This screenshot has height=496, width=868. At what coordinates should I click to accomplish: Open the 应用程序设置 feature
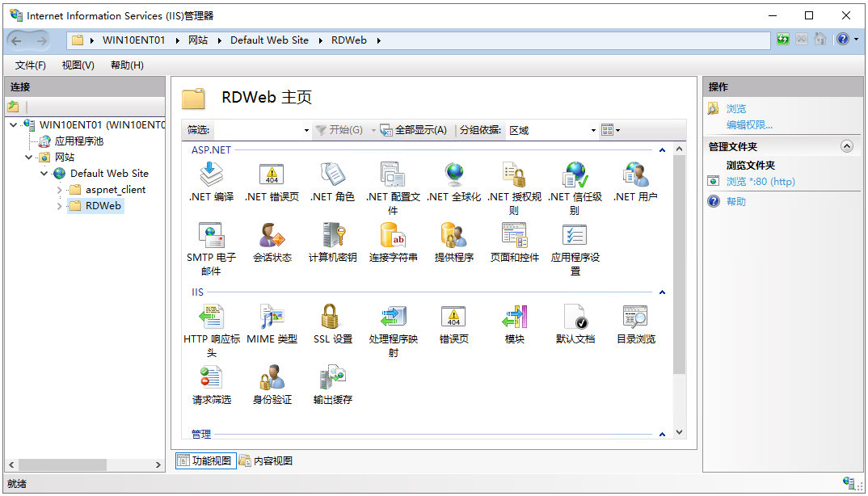click(575, 249)
